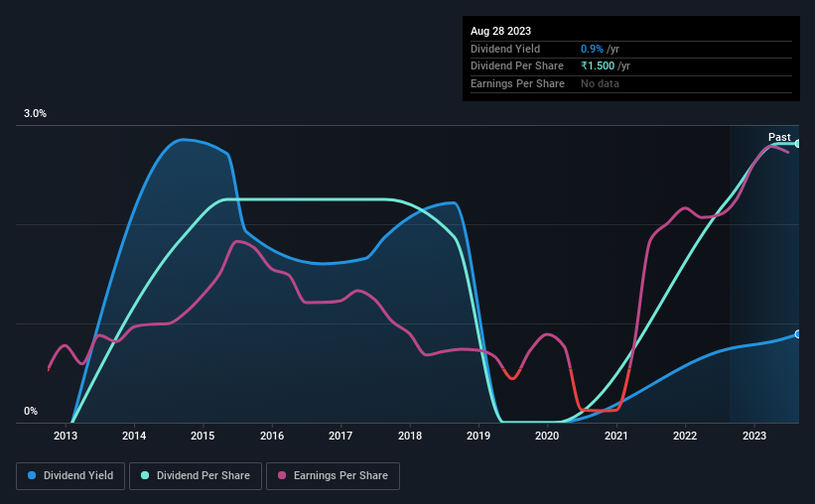
Task: Toggle the Dividend Yield legend button
Action: coord(70,476)
